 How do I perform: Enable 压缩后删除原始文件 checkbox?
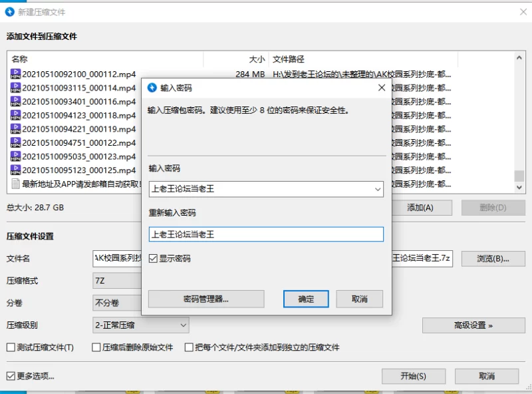(x=96, y=347)
